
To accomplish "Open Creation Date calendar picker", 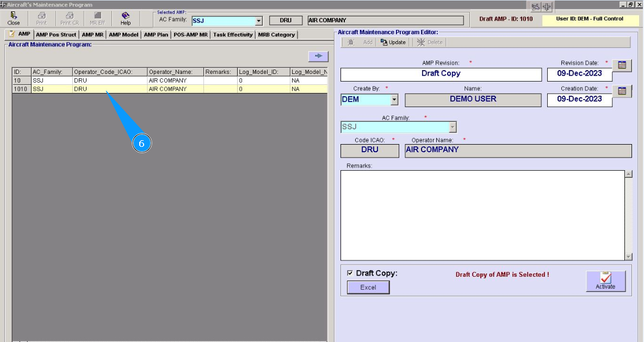I will 622,91.
